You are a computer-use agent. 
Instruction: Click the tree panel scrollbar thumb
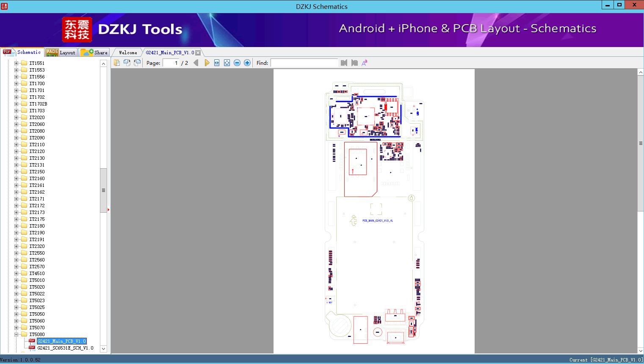103,190
